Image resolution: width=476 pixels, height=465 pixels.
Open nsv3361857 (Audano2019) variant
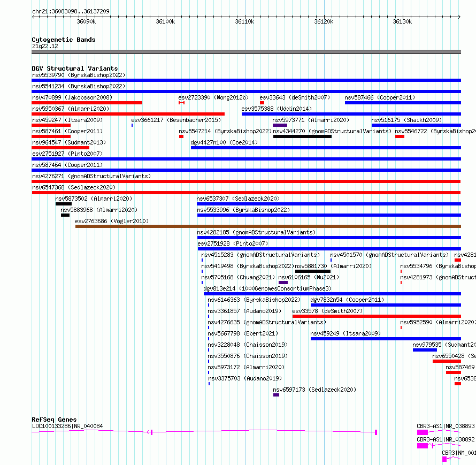244,311
